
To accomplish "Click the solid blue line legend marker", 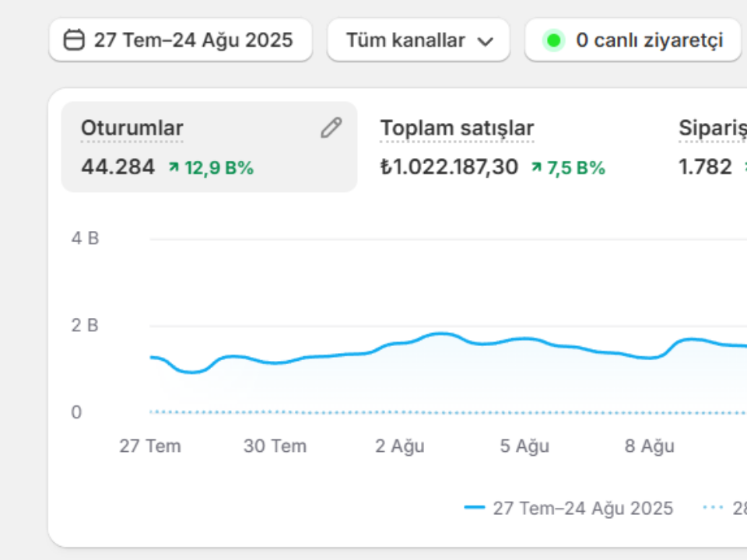I will click(474, 508).
